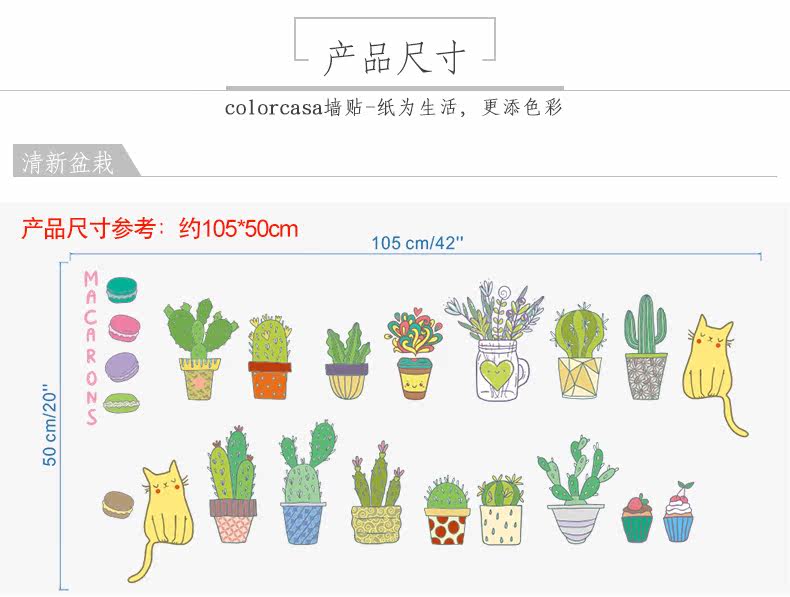Viewport: 790px width, 597px height.
Task: Select the brown macaron beside lower cat
Action: point(118,505)
